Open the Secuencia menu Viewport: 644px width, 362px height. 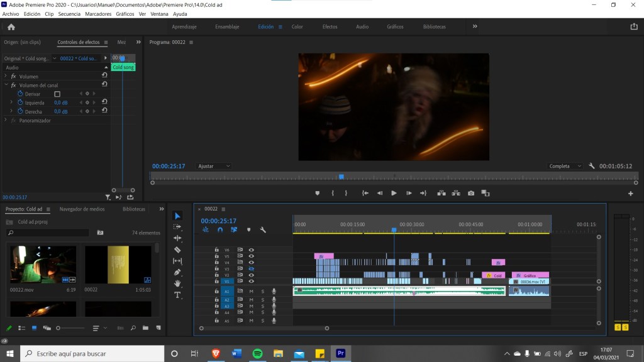pos(69,14)
